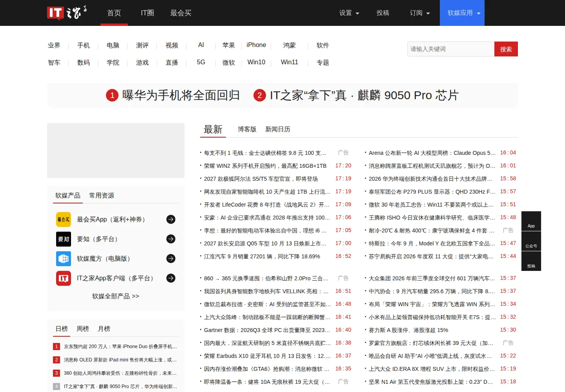
Task: Expand the 订阅 dropdown in header
Action: point(420,13)
